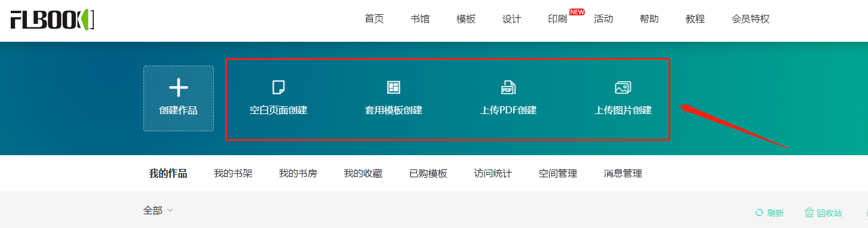Click the 上传PDF创建 label

click(508, 110)
